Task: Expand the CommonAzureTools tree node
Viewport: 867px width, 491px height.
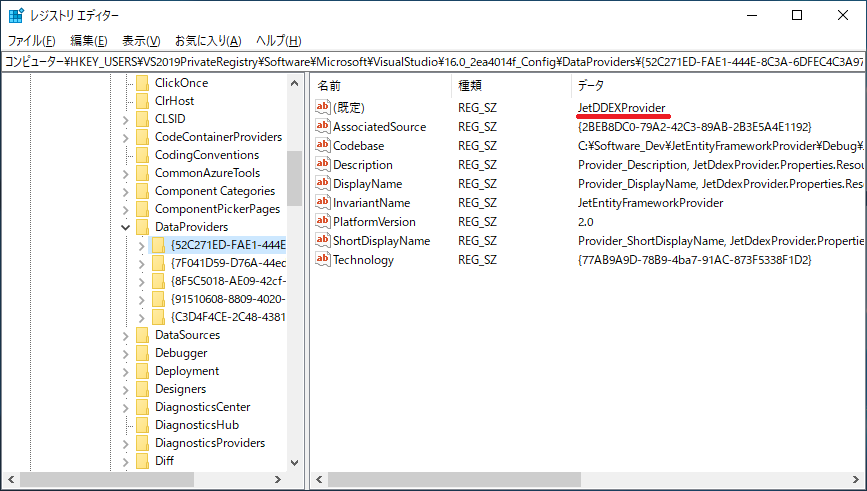Action: click(126, 174)
